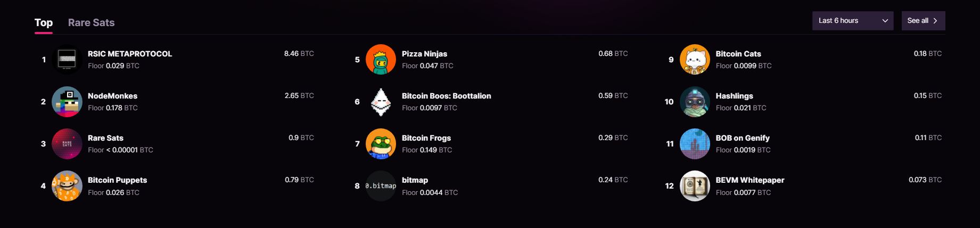The height and width of the screenshot is (228, 980).
Task: Select the BOB on Genify thumbnail
Action: click(x=695, y=144)
